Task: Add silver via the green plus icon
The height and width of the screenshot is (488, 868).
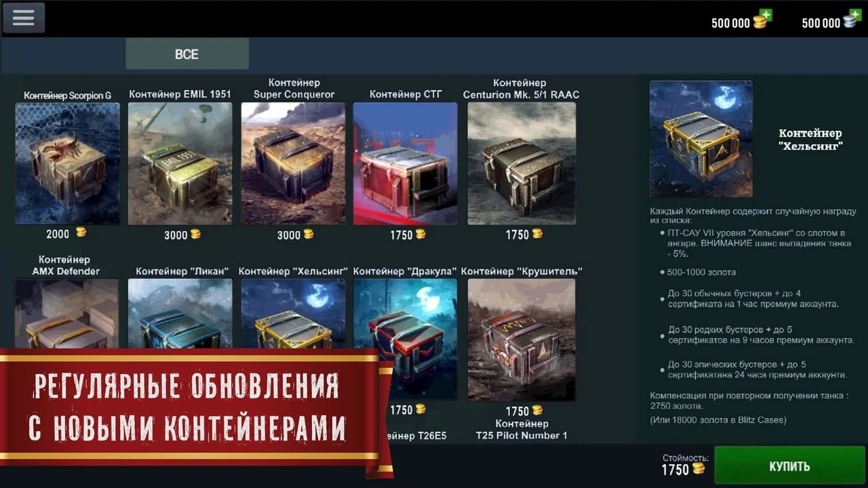Action: pyautogui.click(x=856, y=15)
